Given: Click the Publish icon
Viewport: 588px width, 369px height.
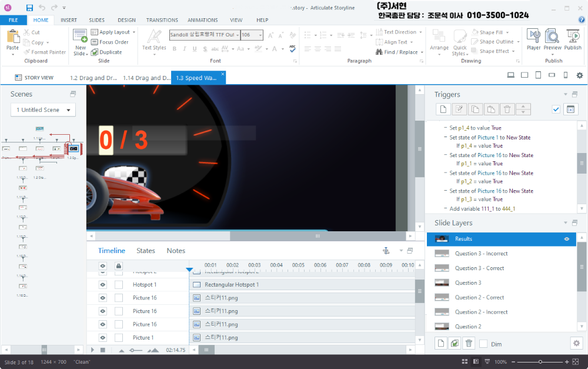Looking at the screenshot, I should (573, 36).
